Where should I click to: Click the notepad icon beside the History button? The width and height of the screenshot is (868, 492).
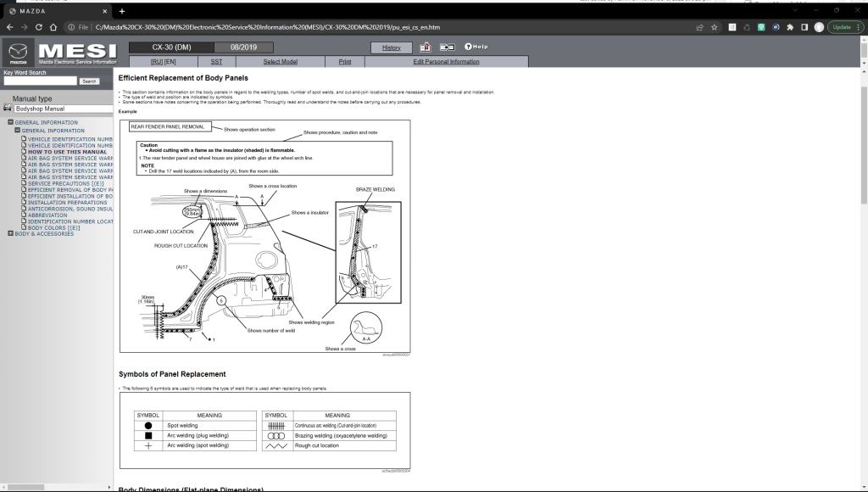(424, 47)
